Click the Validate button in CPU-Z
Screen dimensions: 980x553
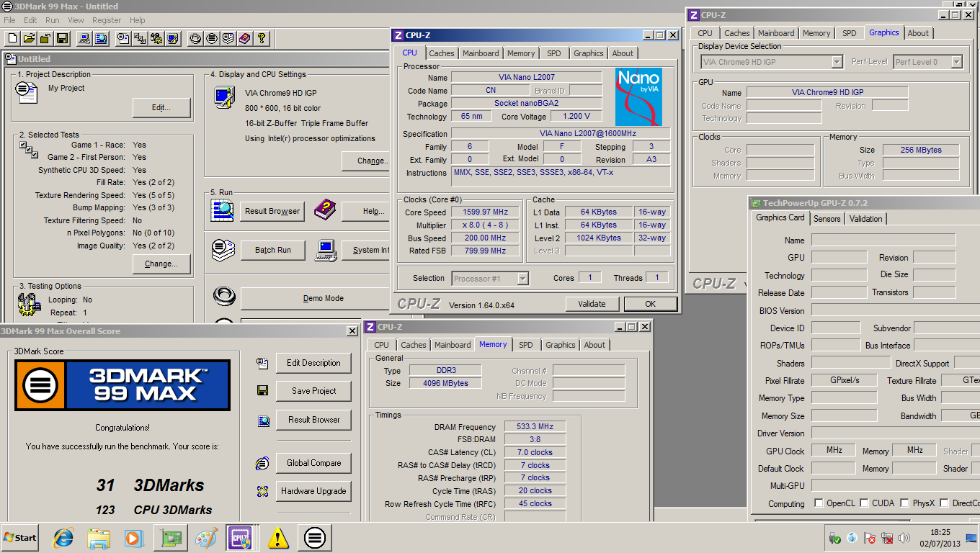(592, 304)
